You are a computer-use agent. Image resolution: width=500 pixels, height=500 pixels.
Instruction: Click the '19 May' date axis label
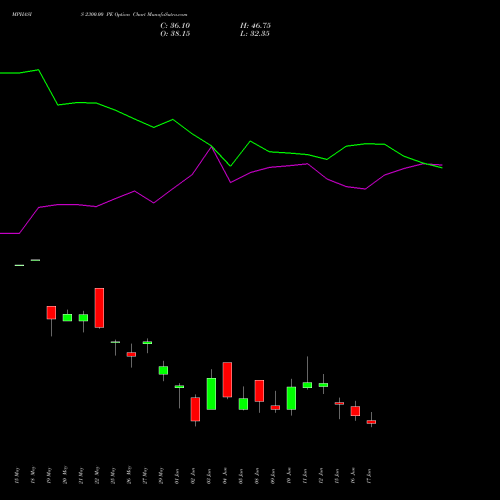click(49, 475)
